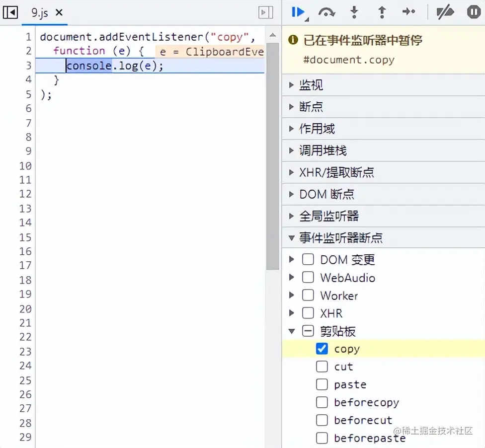Deactivate all breakpoints
Image resolution: width=485 pixels, height=448 pixels.
click(445, 12)
